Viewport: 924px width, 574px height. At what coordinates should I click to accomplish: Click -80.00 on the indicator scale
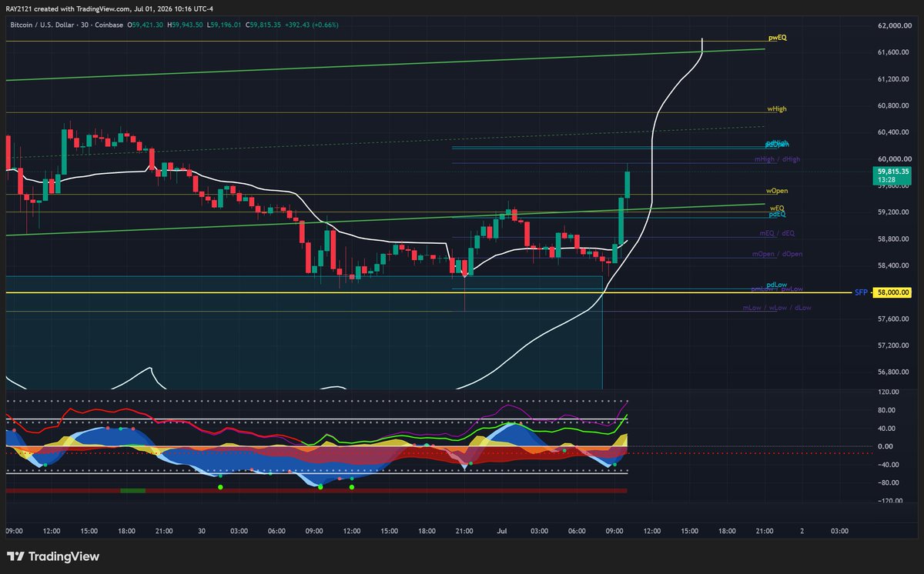click(x=887, y=483)
